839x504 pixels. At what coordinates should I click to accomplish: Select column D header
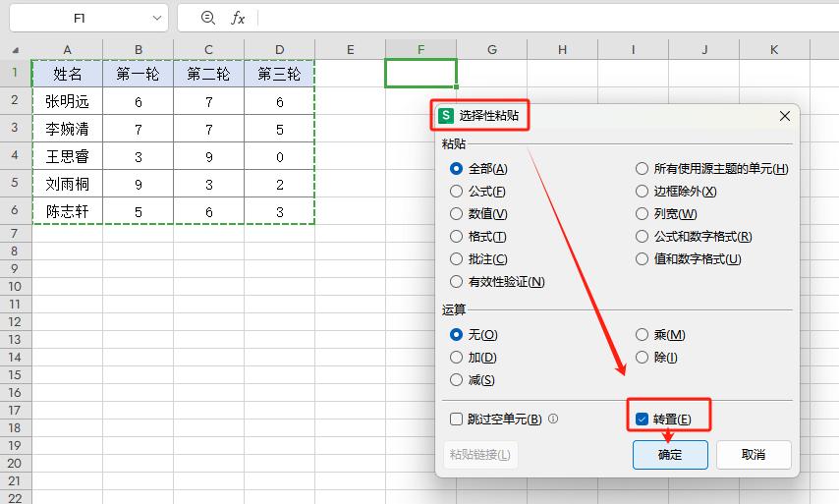coord(279,50)
